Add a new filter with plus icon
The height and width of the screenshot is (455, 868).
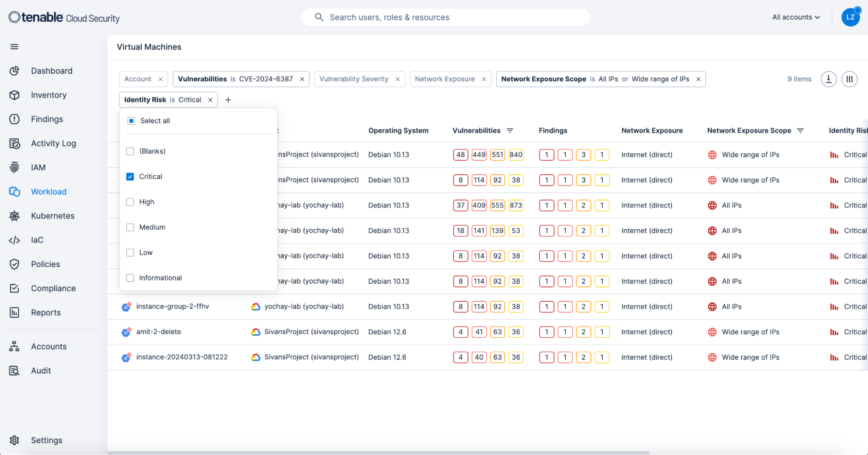click(228, 100)
